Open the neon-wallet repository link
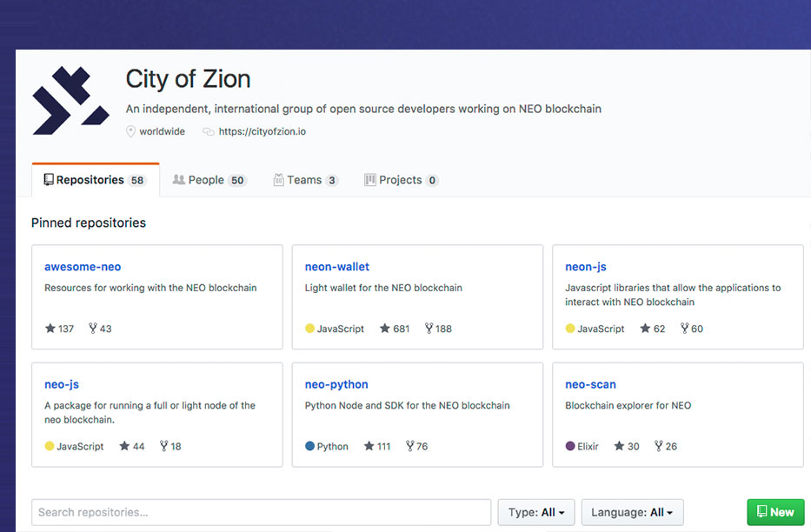The height and width of the screenshot is (532, 811). click(337, 267)
